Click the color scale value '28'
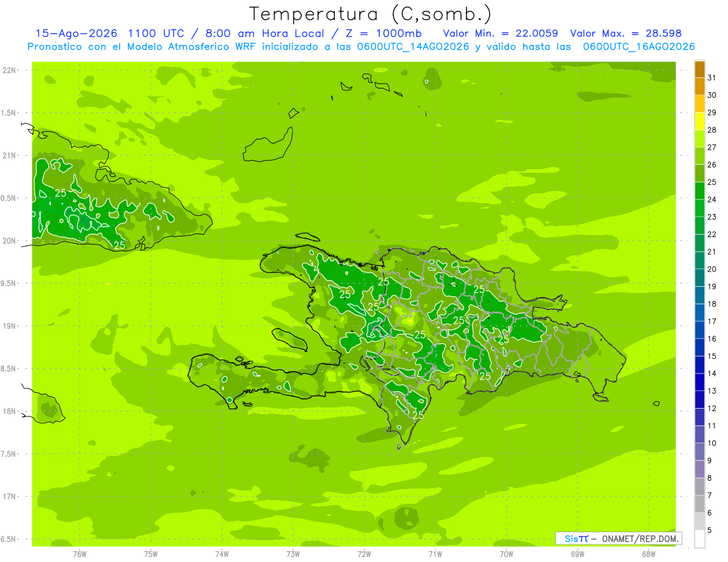 click(x=712, y=130)
